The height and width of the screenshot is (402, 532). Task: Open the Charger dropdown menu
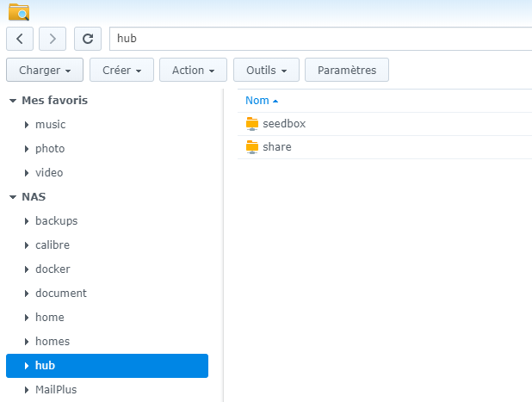point(45,71)
